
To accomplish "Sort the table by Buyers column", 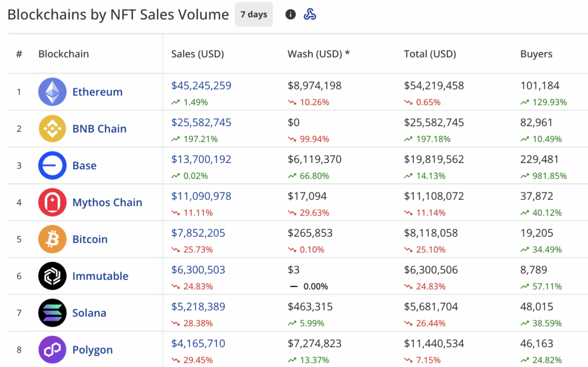I will pyautogui.click(x=536, y=53).
